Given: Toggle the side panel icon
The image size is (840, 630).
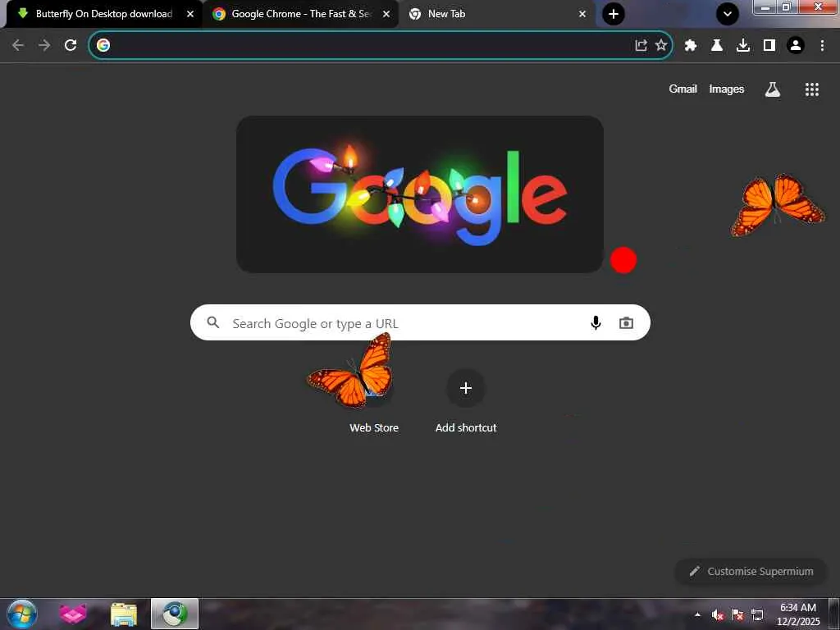Looking at the screenshot, I should click(x=769, y=46).
